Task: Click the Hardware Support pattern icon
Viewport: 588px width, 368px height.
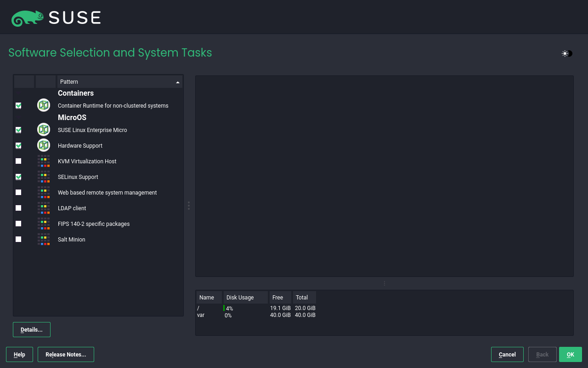Action: click(44, 145)
